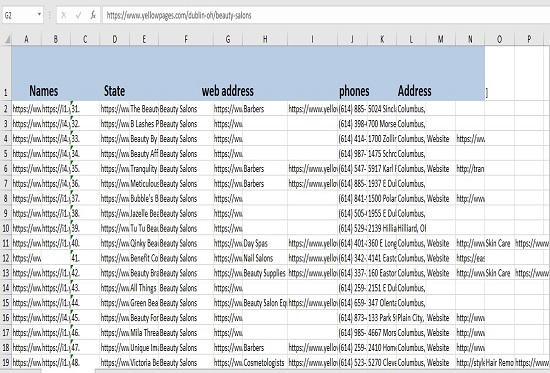This screenshot has width=550, height=373.
Task: Click "Website" cell in row 4
Action: coord(441,139)
